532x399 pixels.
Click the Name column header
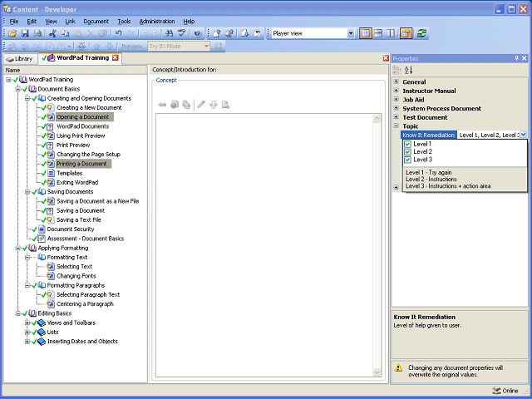pos(75,70)
